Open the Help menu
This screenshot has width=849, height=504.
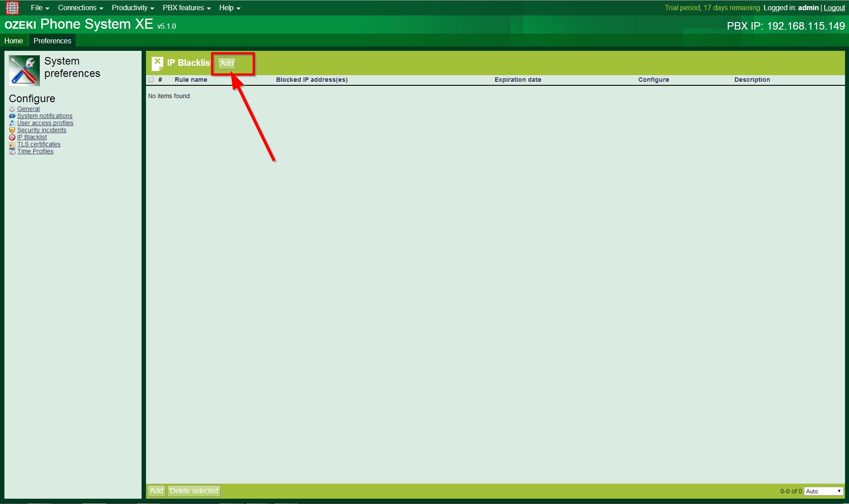[x=230, y=8]
